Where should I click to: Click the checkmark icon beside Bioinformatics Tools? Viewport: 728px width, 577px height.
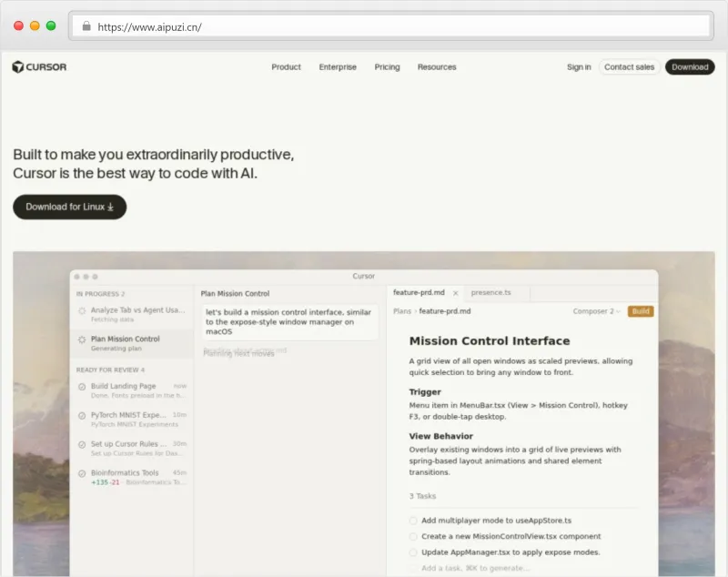pyautogui.click(x=82, y=473)
